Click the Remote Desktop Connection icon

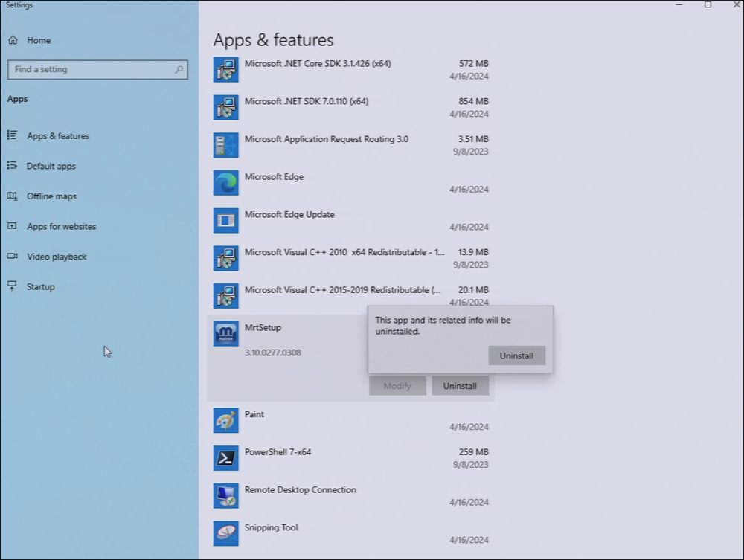[x=225, y=496]
